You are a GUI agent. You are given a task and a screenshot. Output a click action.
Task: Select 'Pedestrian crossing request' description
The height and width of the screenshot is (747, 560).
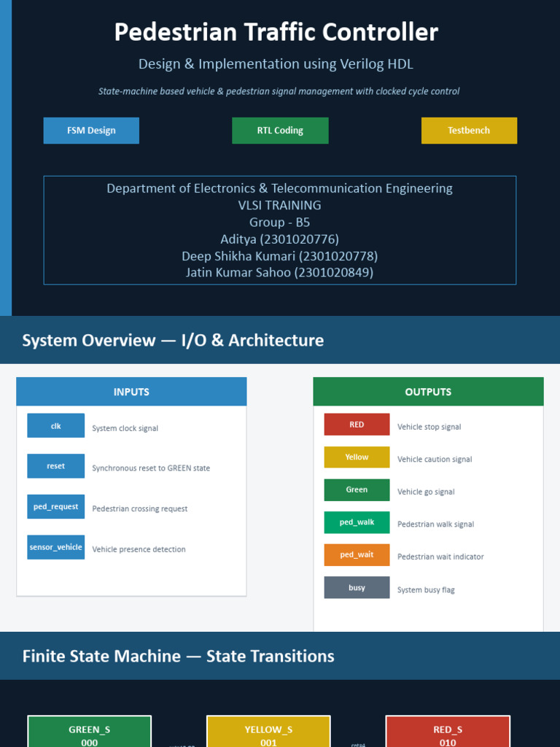pos(139,508)
